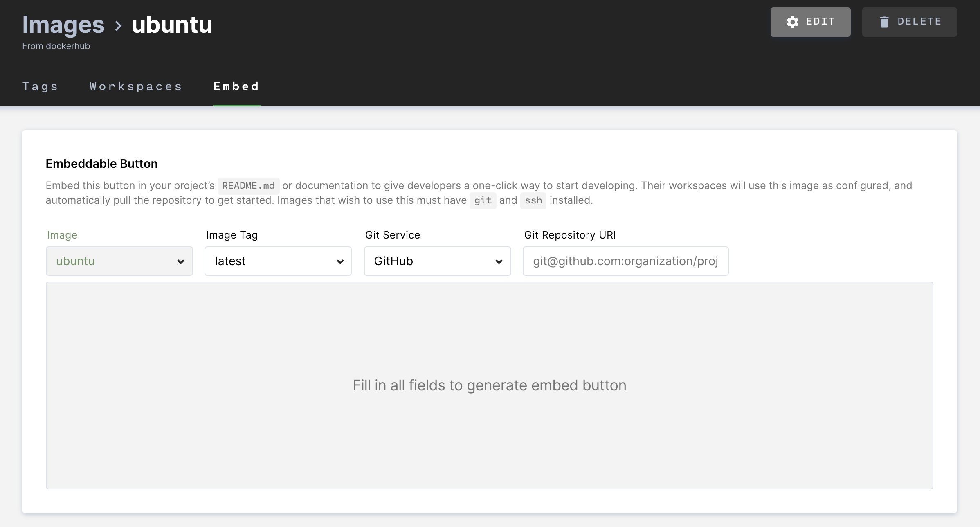Click the Embeddable Button heading
This screenshot has width=980, height=527.
click(102, 164)
